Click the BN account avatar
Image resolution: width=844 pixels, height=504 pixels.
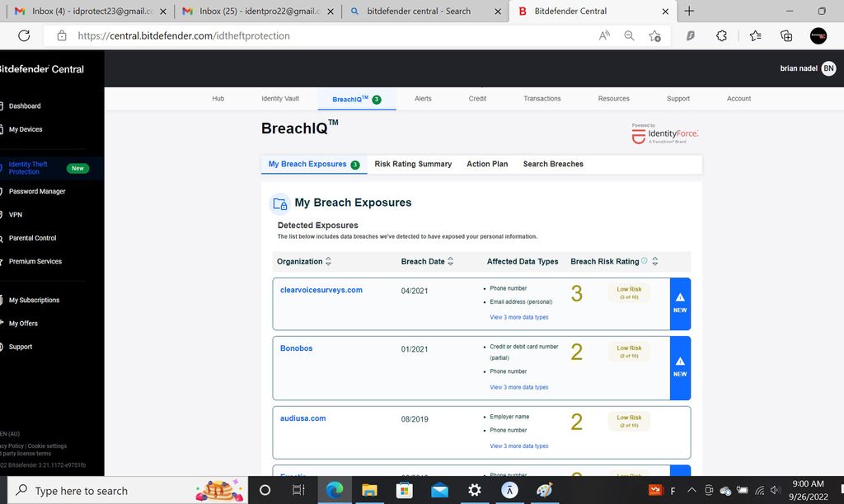click(x=827, y=68)
